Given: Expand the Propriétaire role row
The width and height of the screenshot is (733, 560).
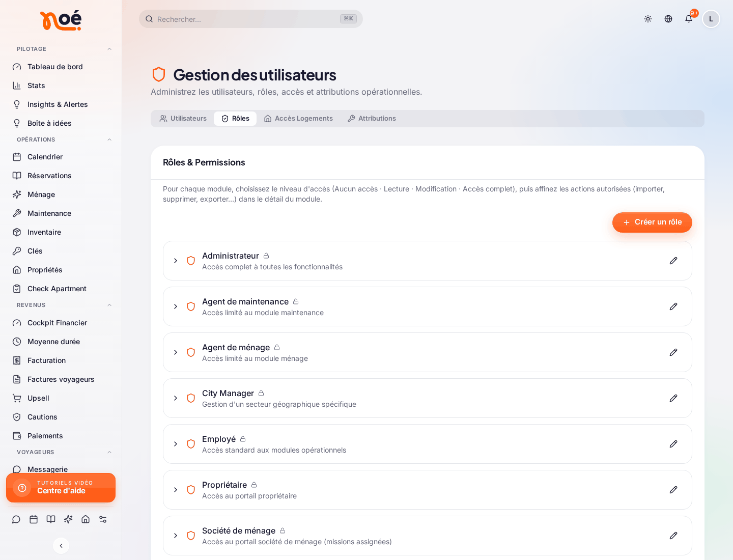Looking at the screenshot, I should 176,490.
